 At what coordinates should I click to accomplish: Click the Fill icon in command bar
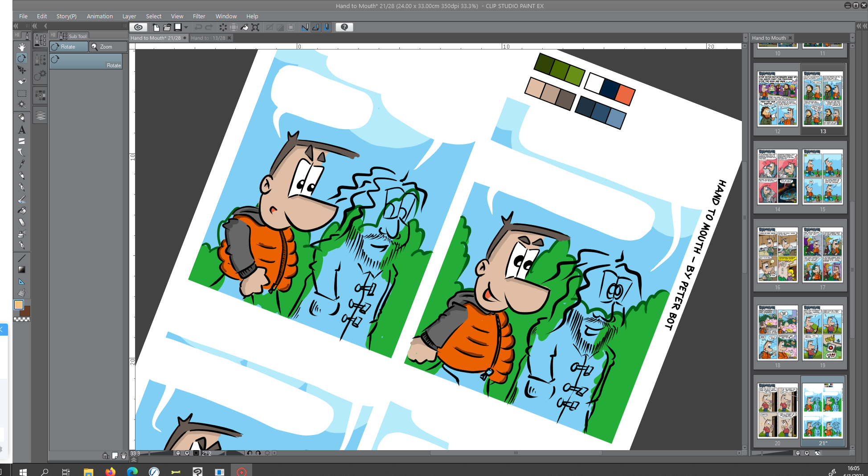(x=245, y=27)
